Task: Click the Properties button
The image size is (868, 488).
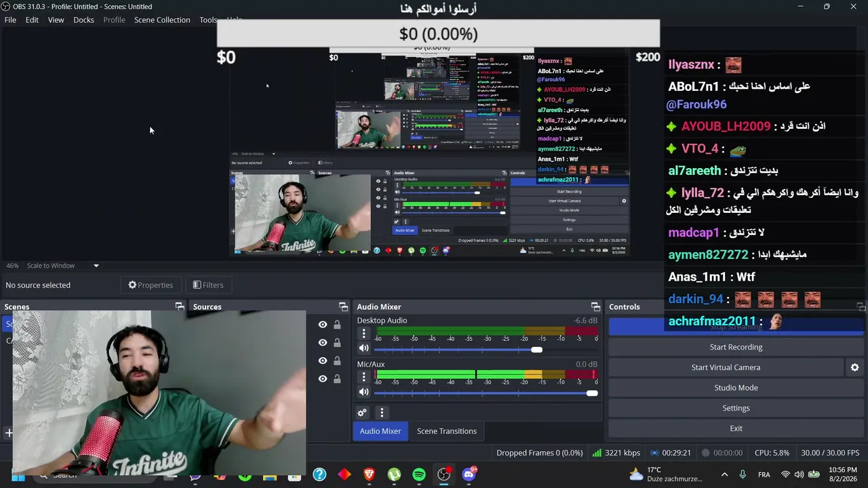Action: (151, 285)
